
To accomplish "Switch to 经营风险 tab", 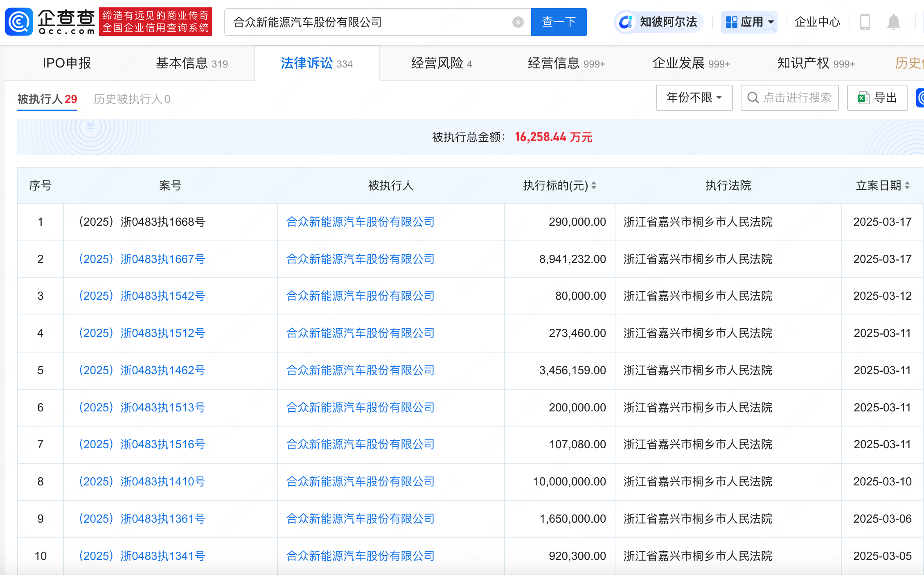I will (441, 63).
